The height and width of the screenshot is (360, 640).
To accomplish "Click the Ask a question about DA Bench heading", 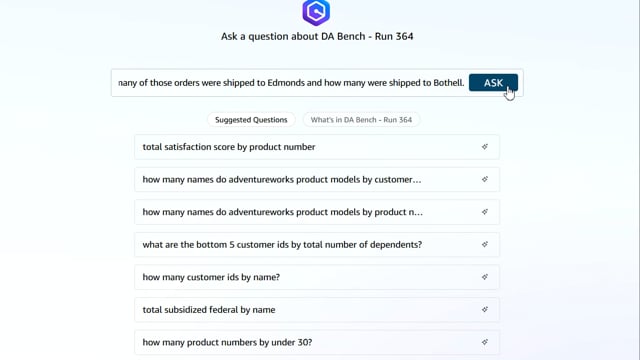I will click(317, 36).
